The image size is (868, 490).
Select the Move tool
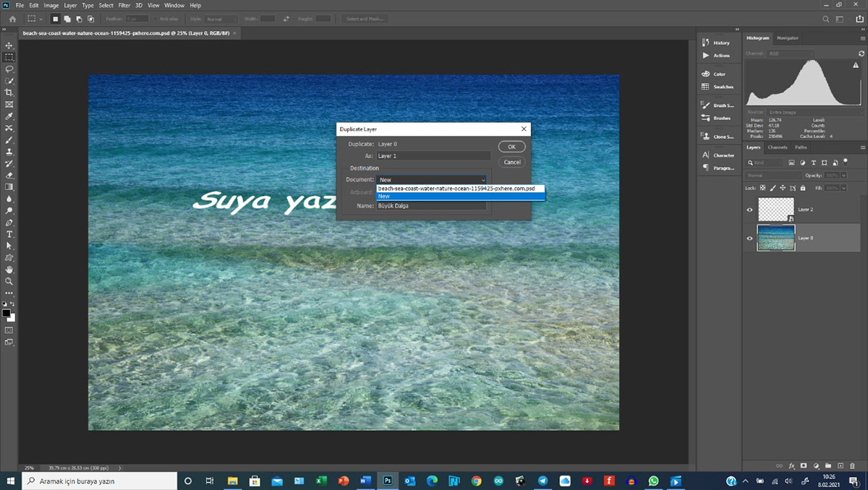[9, 46]
